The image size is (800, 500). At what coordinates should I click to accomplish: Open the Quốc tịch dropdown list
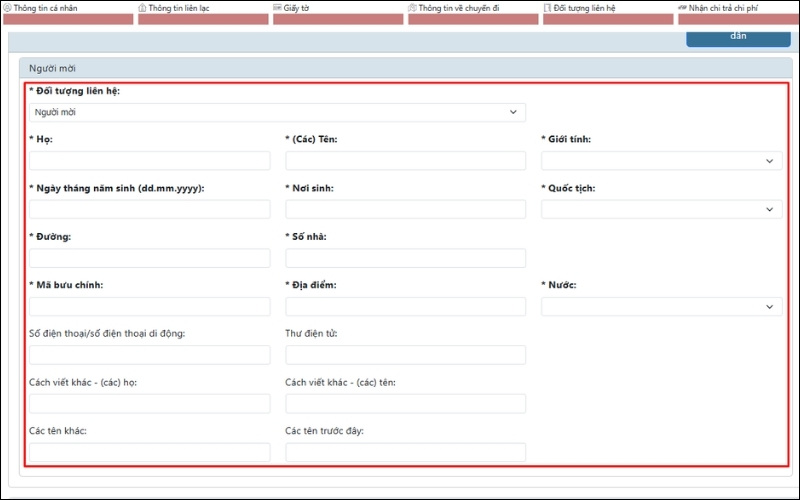661,209
